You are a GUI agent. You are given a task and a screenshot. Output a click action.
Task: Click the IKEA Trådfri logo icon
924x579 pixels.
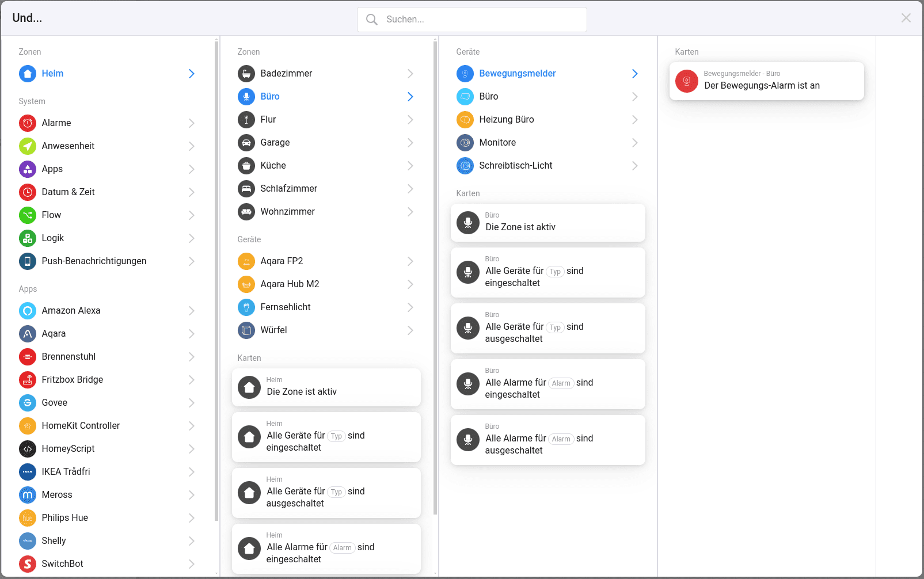pos(27,472)
